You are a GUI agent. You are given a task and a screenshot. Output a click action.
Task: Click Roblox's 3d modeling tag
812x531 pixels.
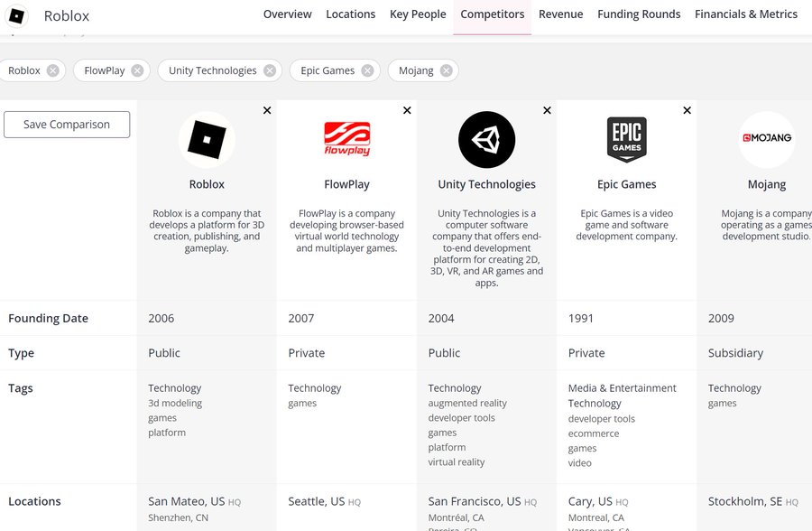[x=175, y=403]
